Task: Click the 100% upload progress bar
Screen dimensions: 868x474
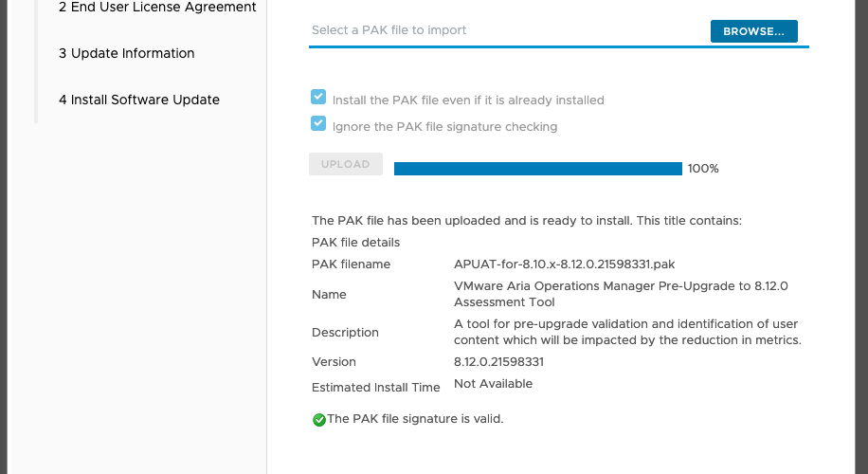Action: (x=538, y=169)
